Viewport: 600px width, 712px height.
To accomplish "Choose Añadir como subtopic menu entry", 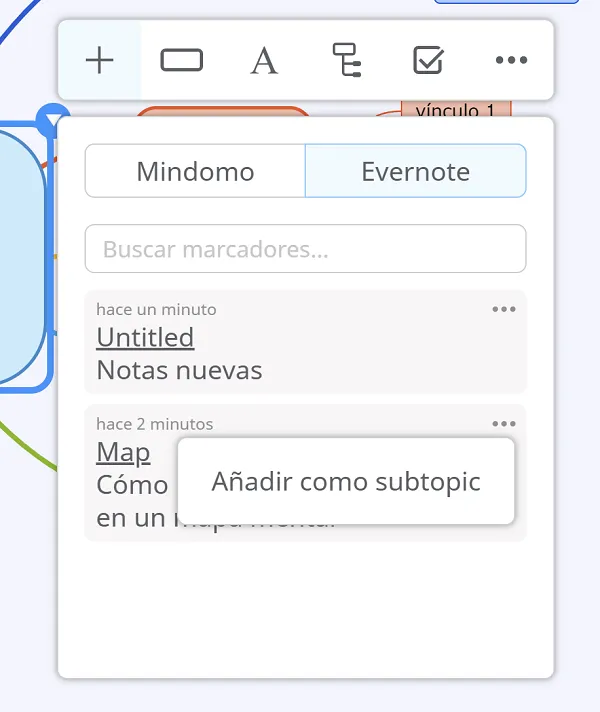I will tap(346, 481).
